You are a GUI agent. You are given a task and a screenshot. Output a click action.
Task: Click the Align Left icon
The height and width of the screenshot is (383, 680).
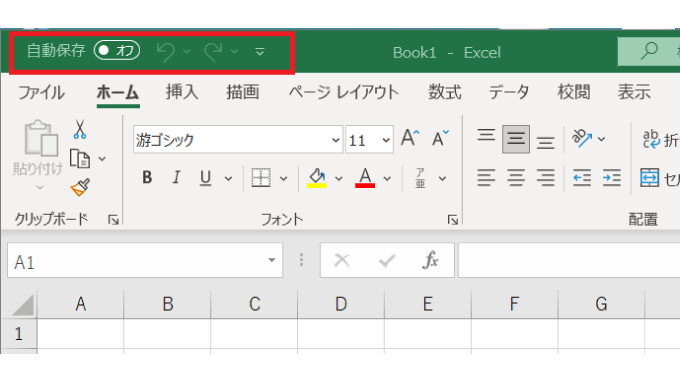pyautogui.click(x=486, y=178)
